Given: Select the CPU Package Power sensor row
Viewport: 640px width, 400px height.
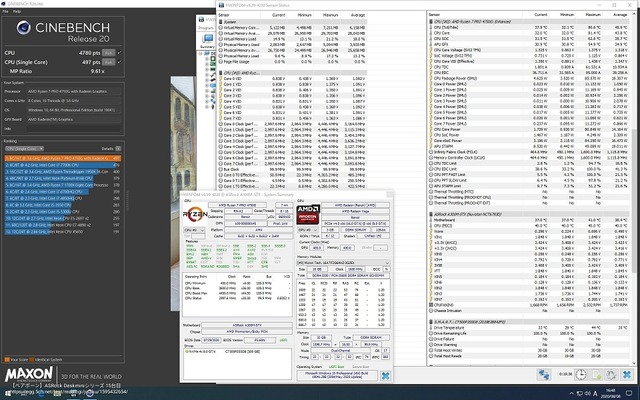Looking at the screenshot, I should click(x=529, y=78).
